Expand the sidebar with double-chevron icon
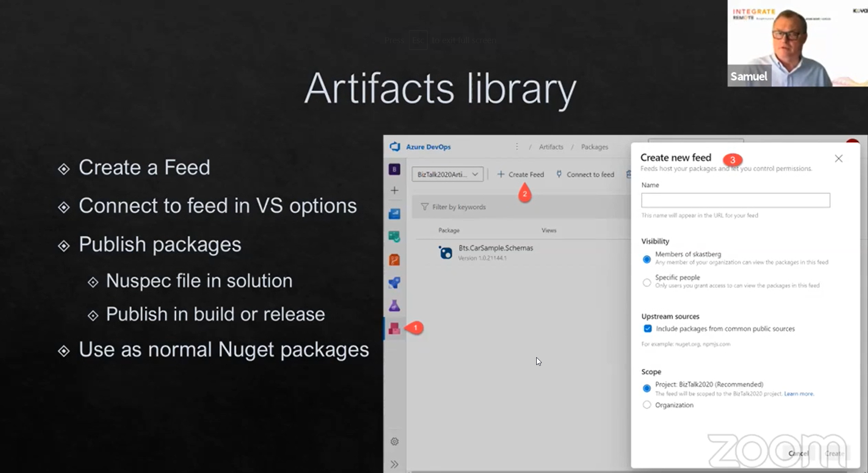The height and width of the screenshot is (473, 868). [x=394, y=464]
